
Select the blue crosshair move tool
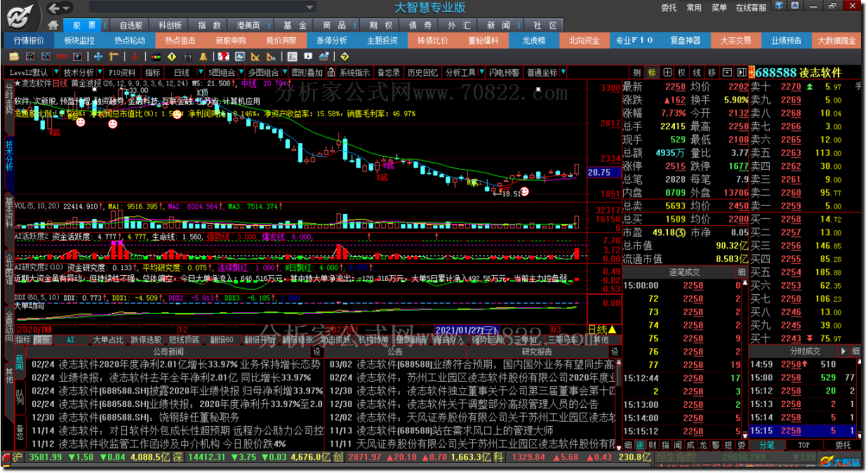pyautogui.click(x=98, y=55)
